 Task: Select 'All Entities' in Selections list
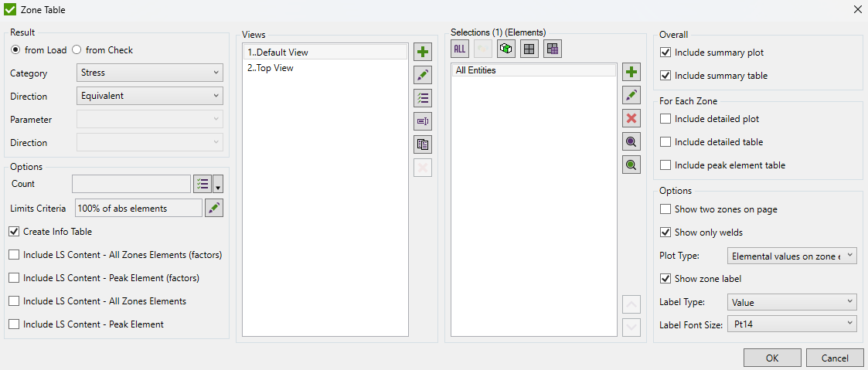476,70
